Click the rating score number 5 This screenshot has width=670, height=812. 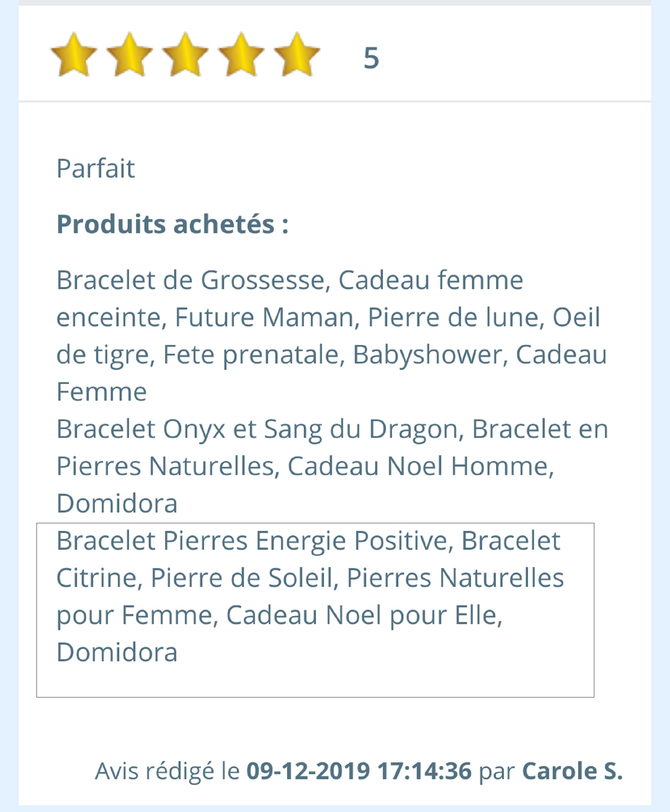(371, 58)
